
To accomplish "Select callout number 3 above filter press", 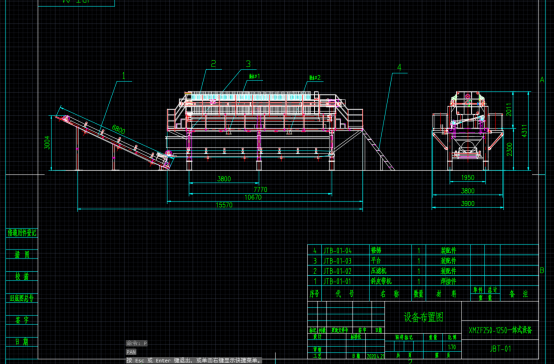I will [x=248, y=64].
